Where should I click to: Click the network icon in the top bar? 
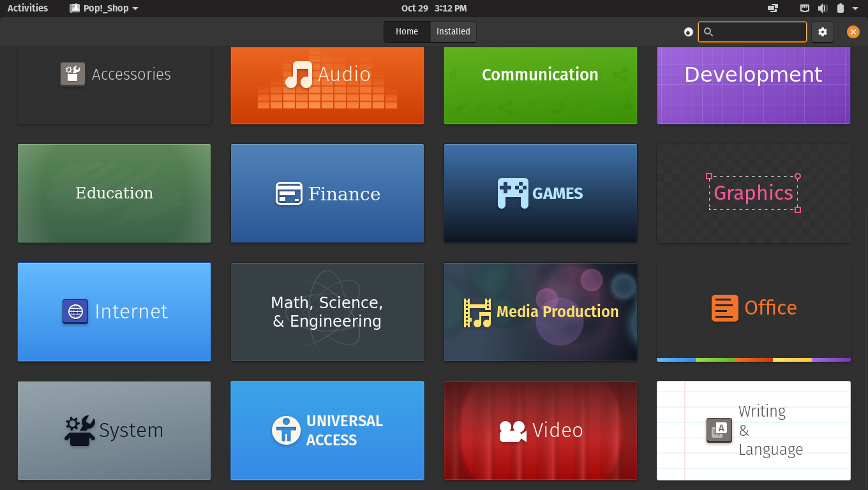(805, 8)
